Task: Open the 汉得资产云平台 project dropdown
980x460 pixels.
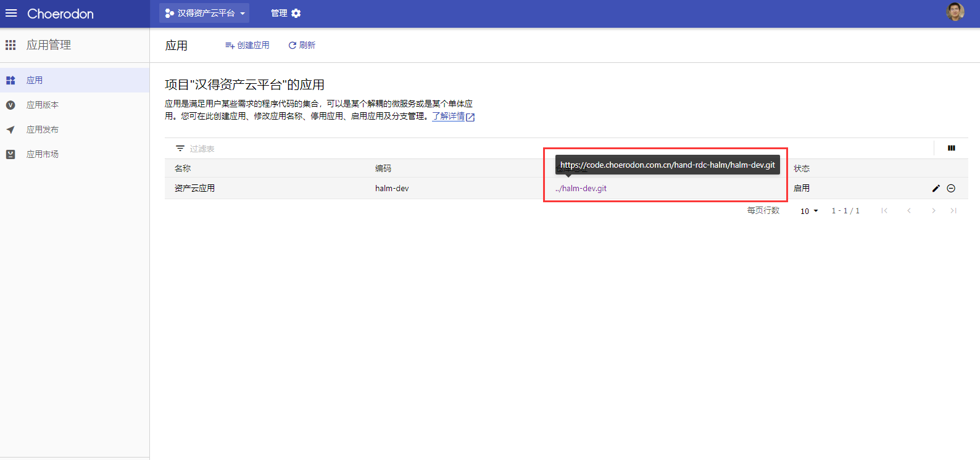Action: tap(204, 13)
